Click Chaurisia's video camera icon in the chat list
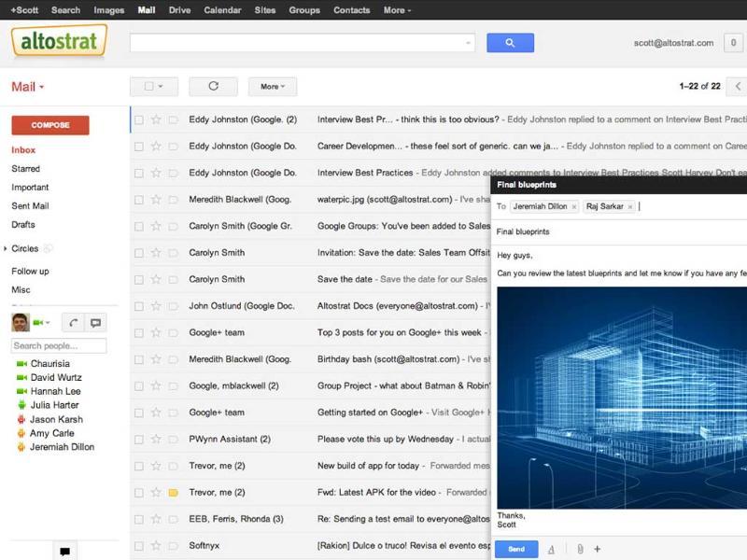The width and height of the screenshot is (747, 560). pos(21,364)
